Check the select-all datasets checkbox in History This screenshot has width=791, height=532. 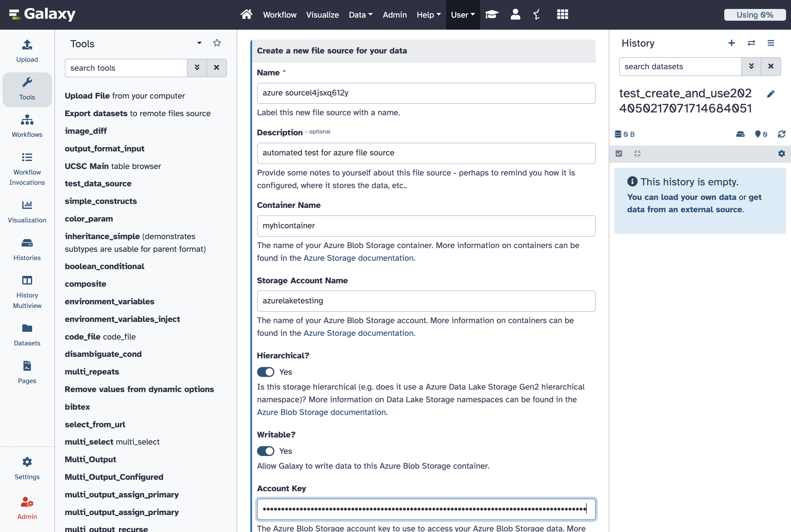pyautogui.click(x=619, y=154)
